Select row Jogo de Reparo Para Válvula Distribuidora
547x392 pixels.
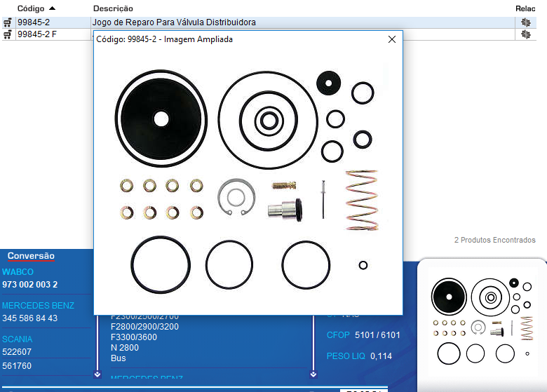pyautogui.click(x=174, y=22)
